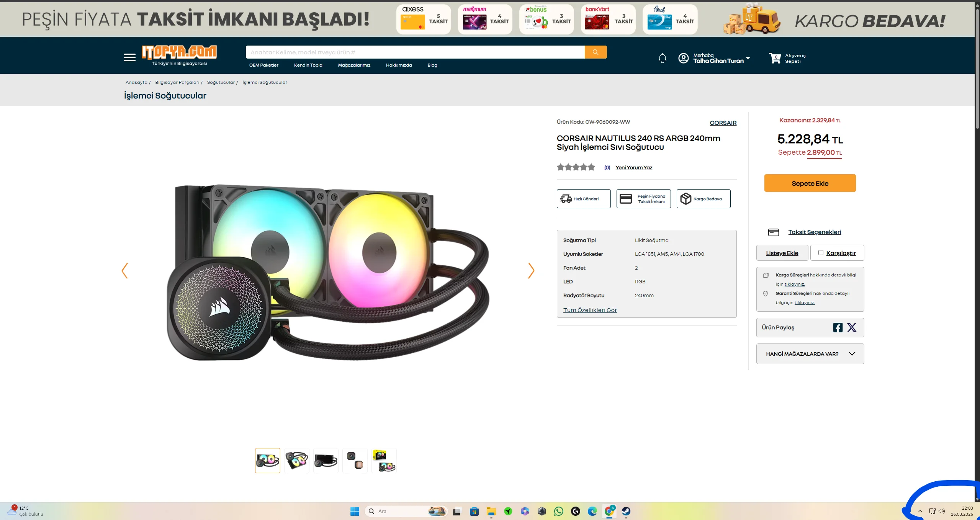Open the notifications bell icon
The image size is (980, 520).
pos(662,58)
